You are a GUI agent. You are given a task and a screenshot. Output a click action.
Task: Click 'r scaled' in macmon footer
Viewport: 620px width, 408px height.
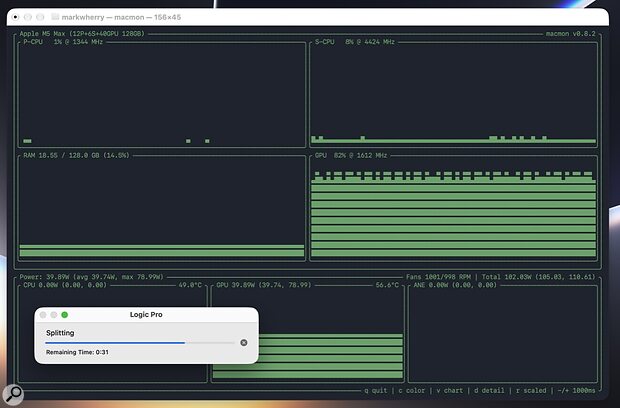[x=531, y=390]
